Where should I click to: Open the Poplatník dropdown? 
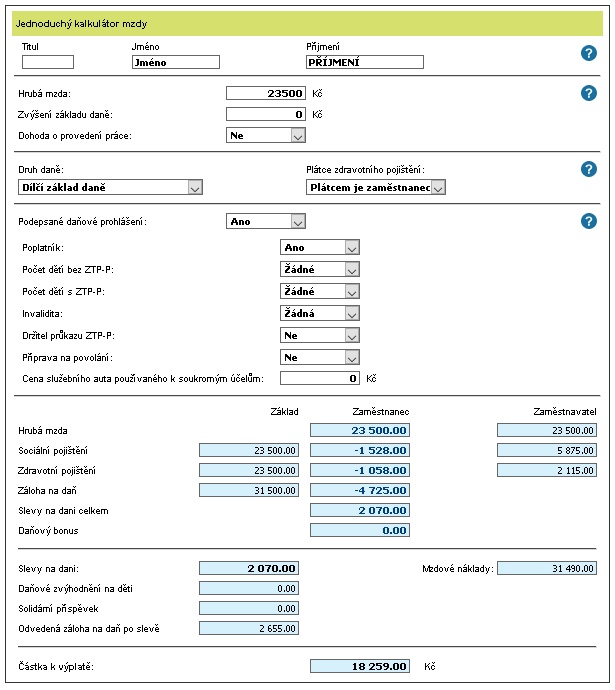[319, 247]
